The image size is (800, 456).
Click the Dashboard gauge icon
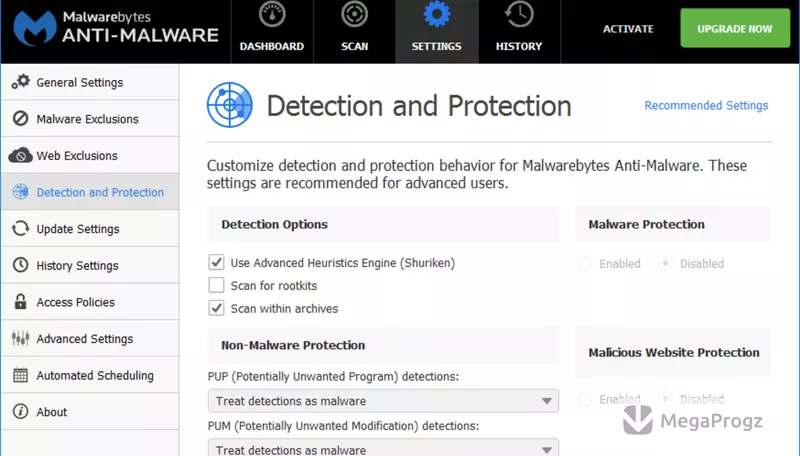(272, 15)
